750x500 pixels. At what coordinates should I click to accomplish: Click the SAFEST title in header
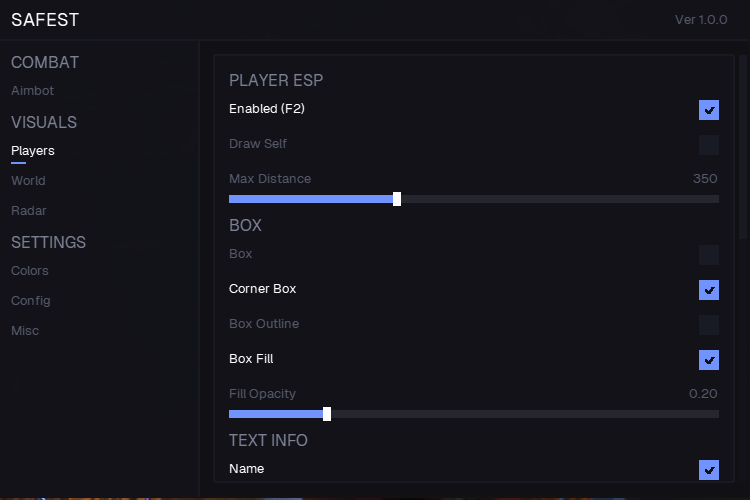click(x=45, y=20)
